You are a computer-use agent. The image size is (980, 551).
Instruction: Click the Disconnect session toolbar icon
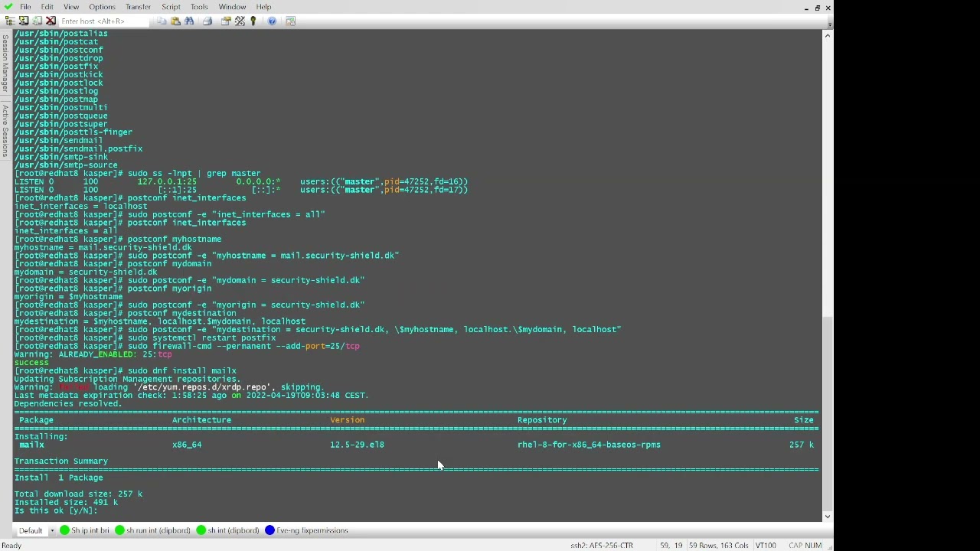51,21
